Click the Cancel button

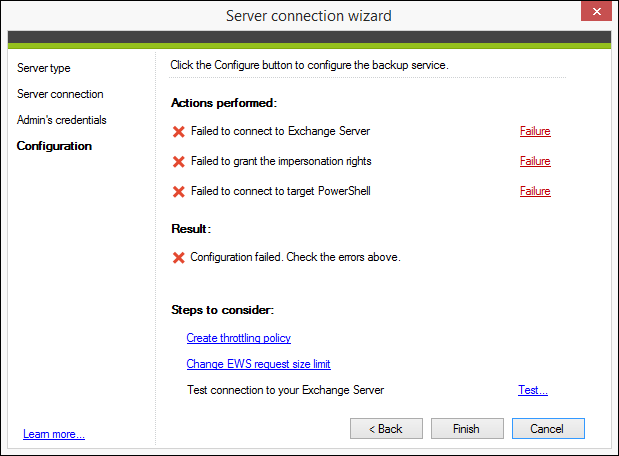click(x=548, y=428)
